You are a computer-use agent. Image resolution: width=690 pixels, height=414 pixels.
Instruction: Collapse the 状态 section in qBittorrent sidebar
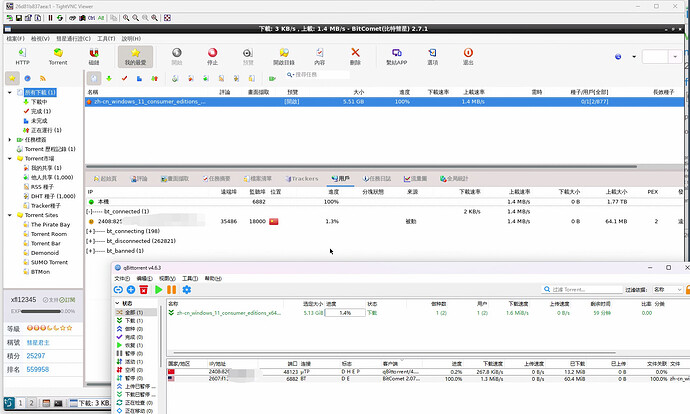pos(117,303)
